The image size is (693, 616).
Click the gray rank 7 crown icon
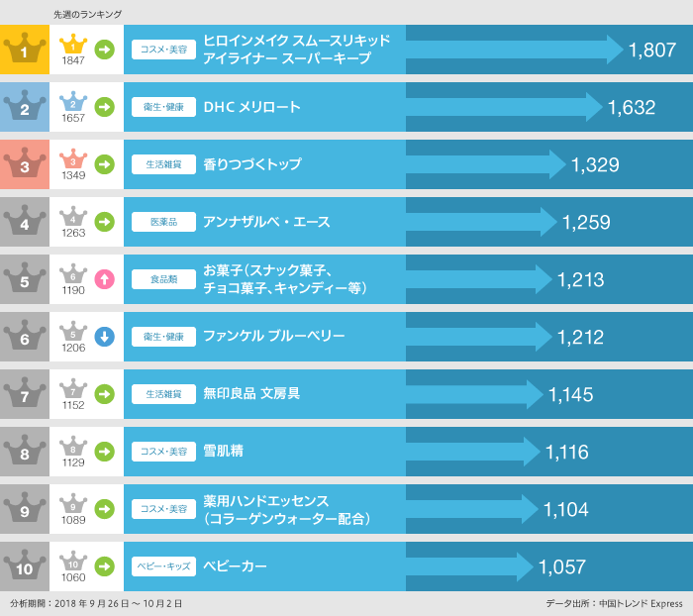pyautogui.click(x=25, y=394)
